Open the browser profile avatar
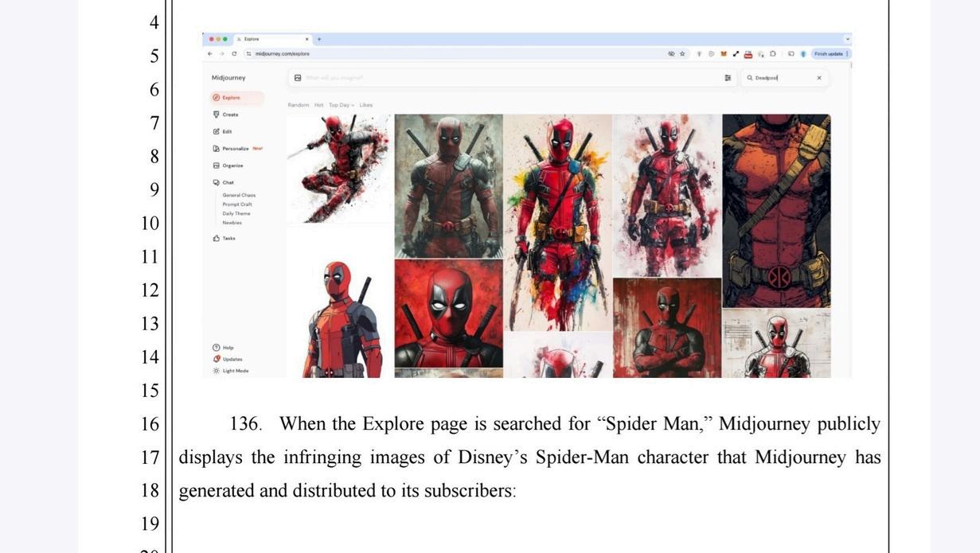 803,54
